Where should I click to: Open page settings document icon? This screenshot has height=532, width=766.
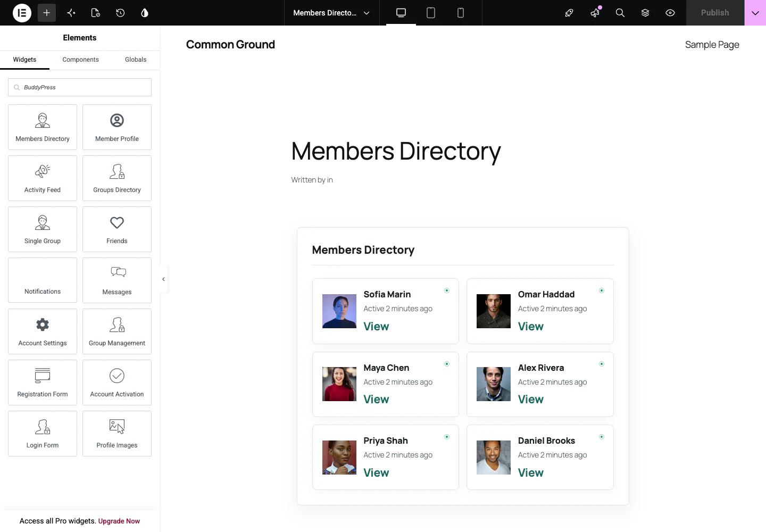tap(96, 13)
